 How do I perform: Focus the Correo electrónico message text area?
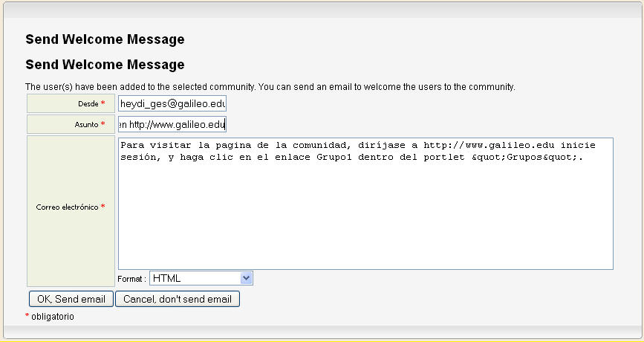pyautogui.click(x=365, y=216)
